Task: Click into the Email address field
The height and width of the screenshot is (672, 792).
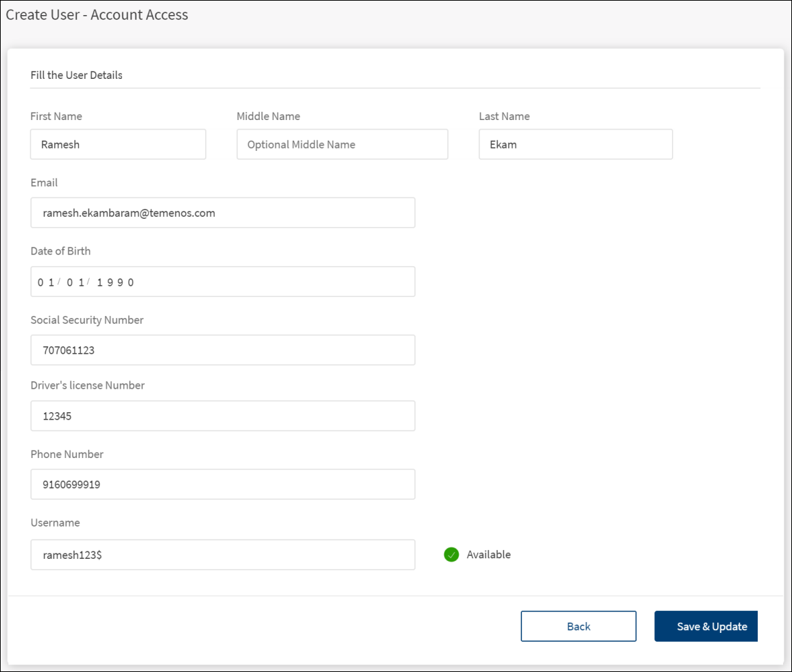Action: 222,213
